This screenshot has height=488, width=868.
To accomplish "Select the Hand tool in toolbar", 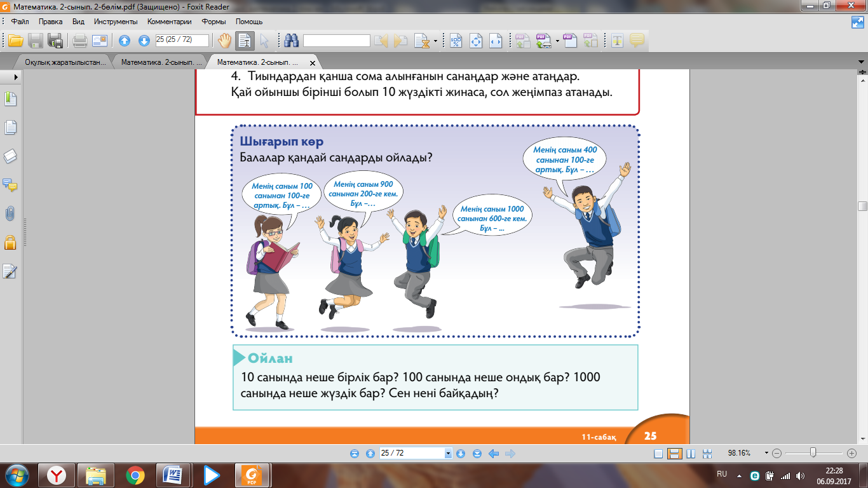I will [x=224, y=41].
